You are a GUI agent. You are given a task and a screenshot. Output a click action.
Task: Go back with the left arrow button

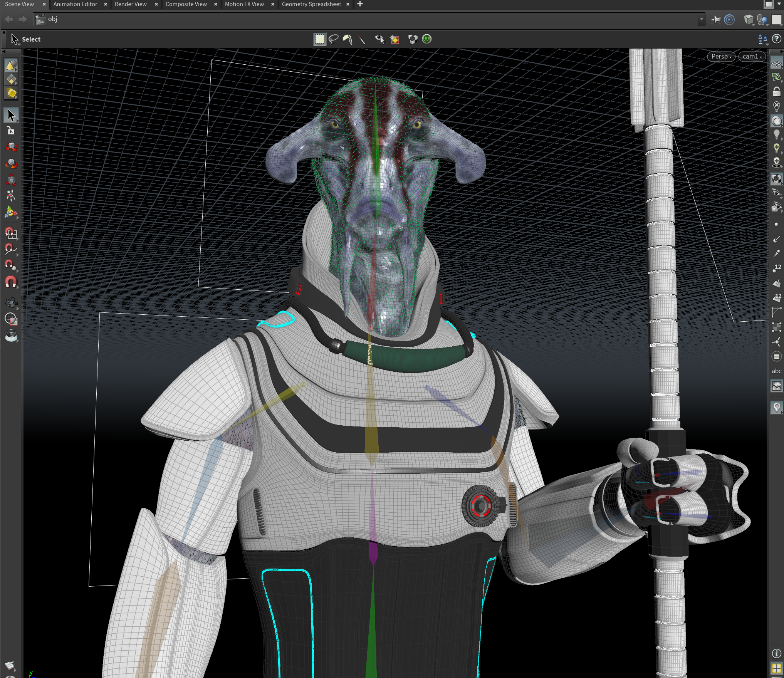9,19
